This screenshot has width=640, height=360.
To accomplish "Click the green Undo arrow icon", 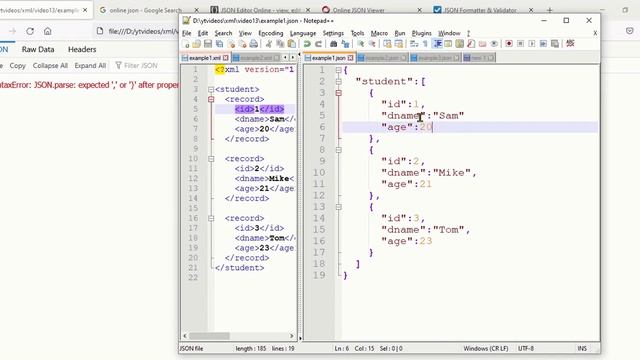I will [x=307, y=44].
